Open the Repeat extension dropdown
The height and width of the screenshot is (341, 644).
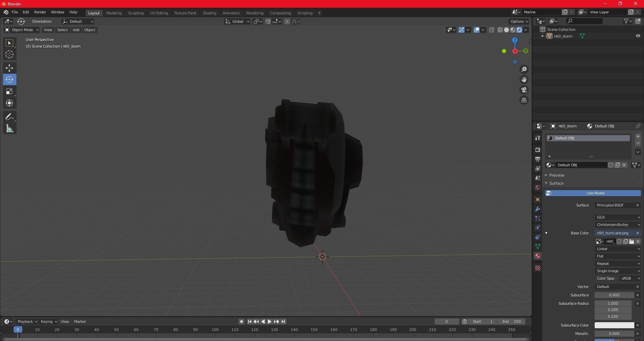coord(618,264)
